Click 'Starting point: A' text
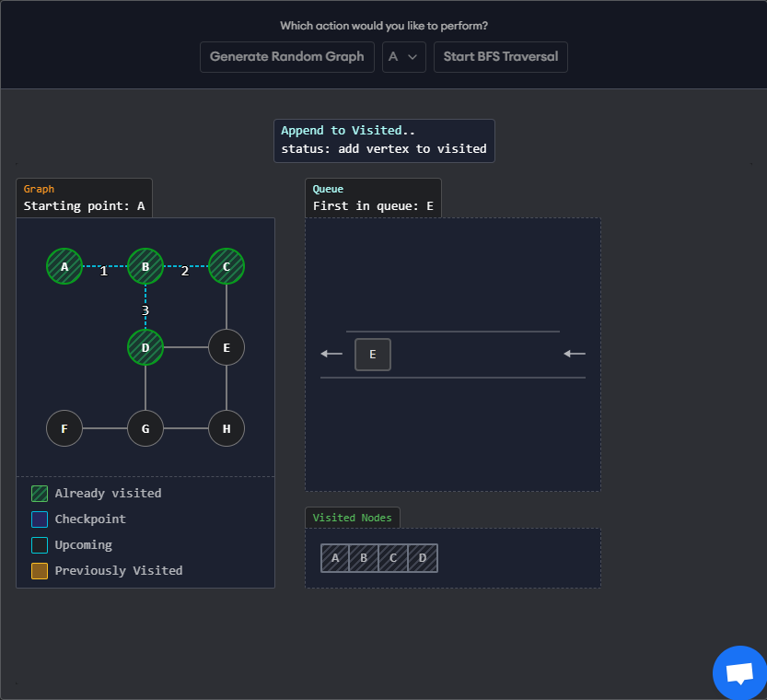 point(84,206)
